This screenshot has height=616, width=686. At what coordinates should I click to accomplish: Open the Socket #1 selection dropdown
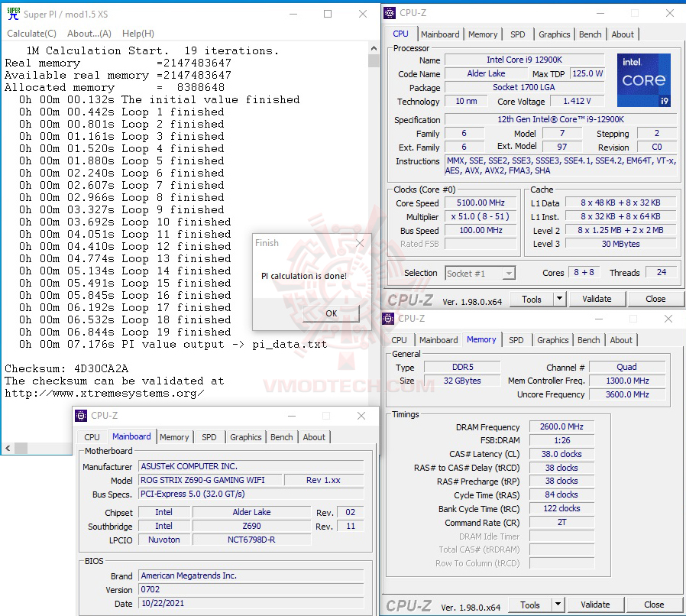tap(480, 273)
